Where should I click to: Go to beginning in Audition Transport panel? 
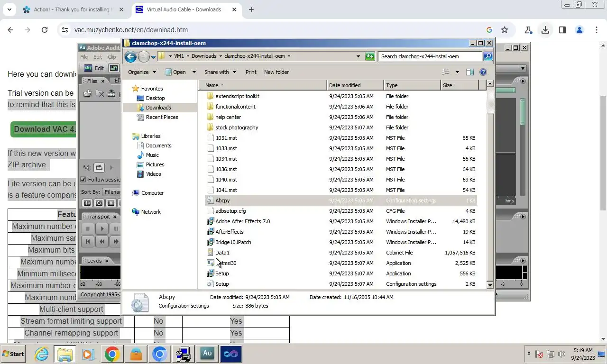88,241
